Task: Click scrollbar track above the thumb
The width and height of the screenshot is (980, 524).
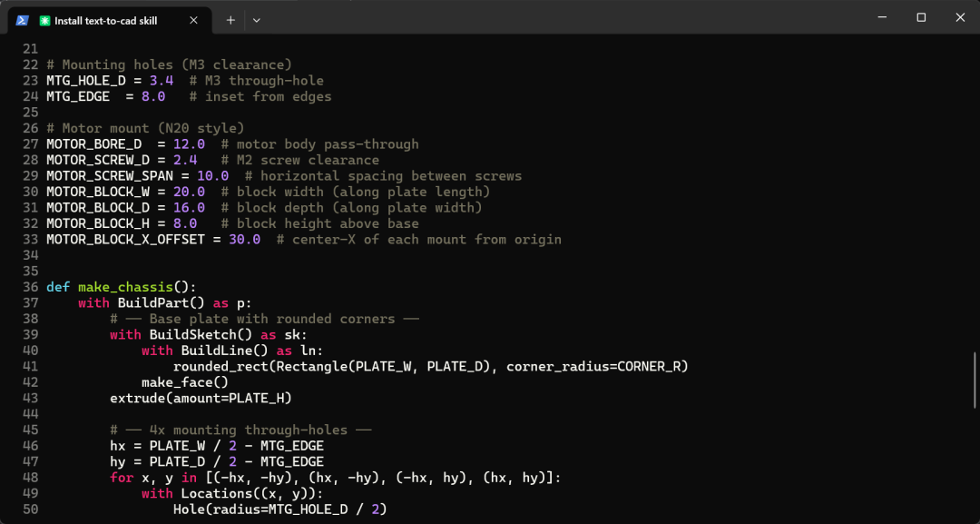Action: [x=975, y=193]
